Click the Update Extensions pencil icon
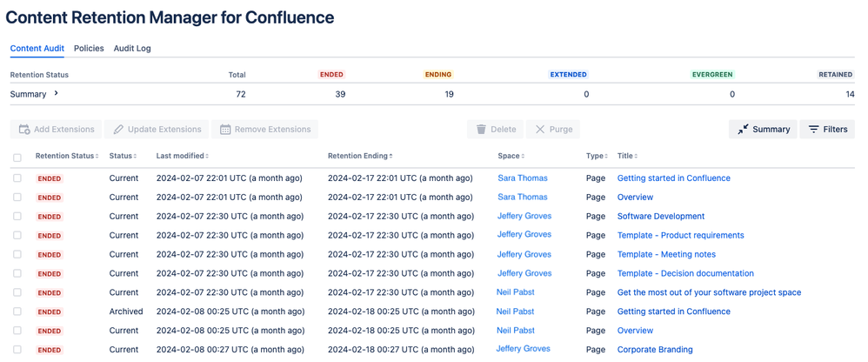This screenshot has width=868, height=362. tap(118, 130)
